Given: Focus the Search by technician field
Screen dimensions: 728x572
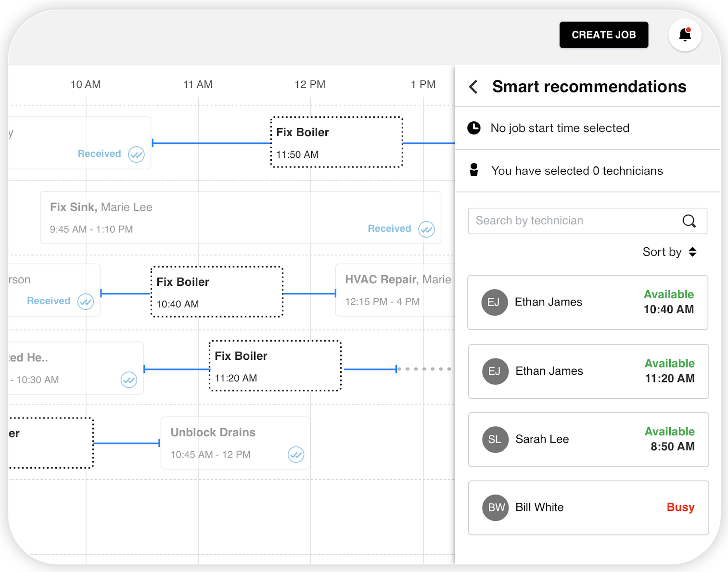Looking at the screenshot, I should [588, 221].
